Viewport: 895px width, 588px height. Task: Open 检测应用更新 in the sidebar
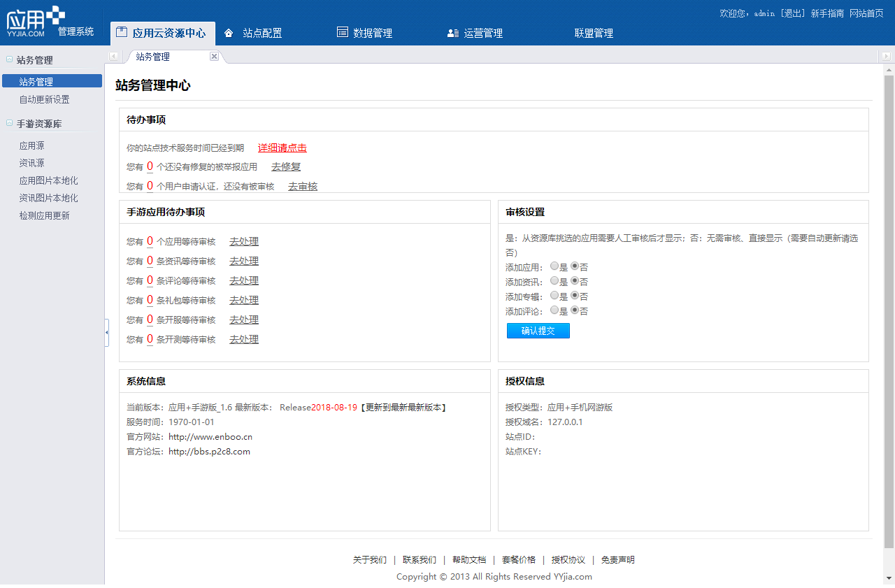[44, 215]
